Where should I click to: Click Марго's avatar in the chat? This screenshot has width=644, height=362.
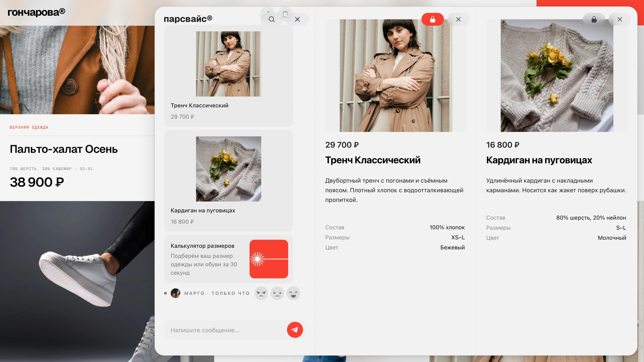(175, 293)
